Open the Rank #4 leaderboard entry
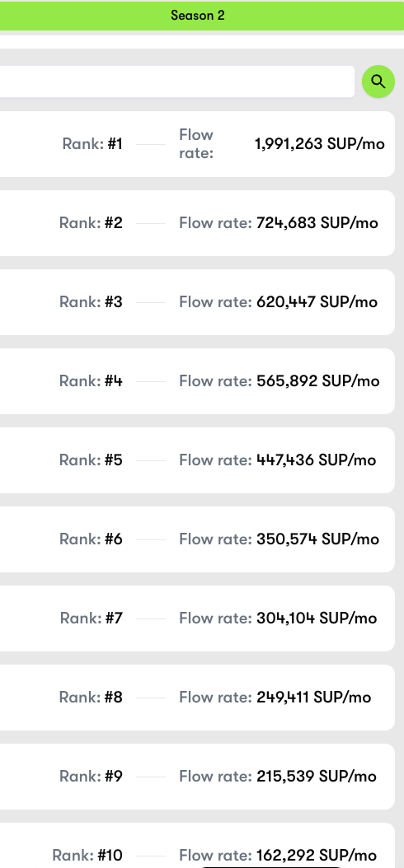Image resolution: width=404 pixels, height=868 pixels. tap(197, 380)
